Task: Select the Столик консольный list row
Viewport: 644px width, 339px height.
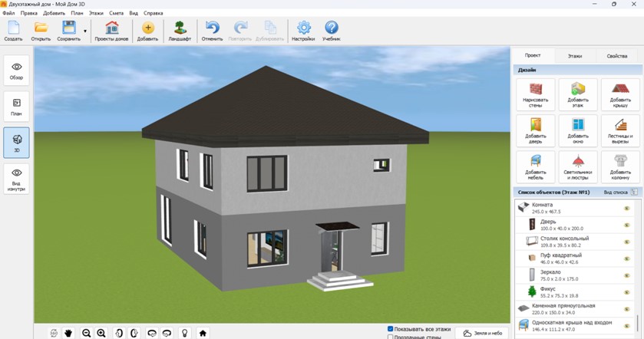Action: click(x=574, y=242)
